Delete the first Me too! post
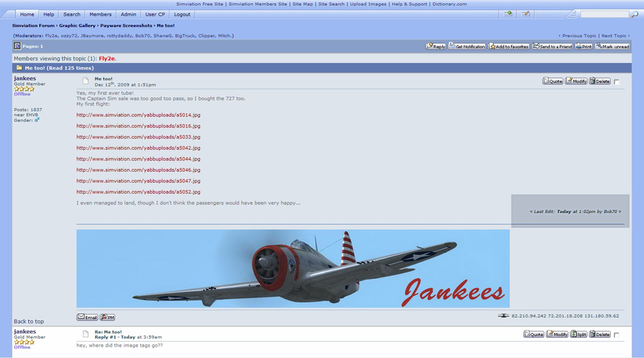 click(600, 81)
